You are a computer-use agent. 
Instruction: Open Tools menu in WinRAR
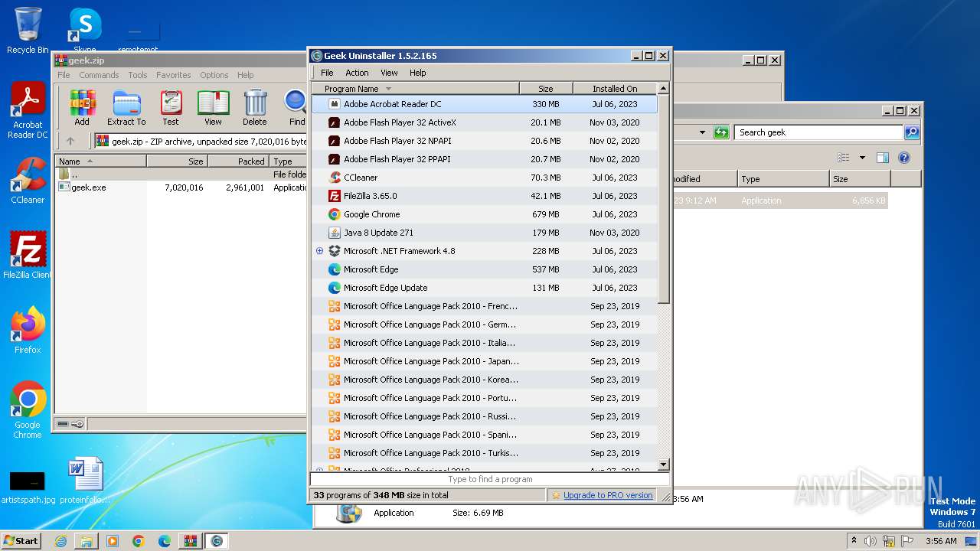[138, 75]
